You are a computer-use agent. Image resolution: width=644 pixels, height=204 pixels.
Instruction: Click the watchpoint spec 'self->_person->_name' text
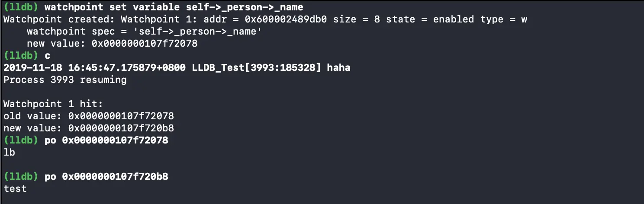(x=144, y=32)
